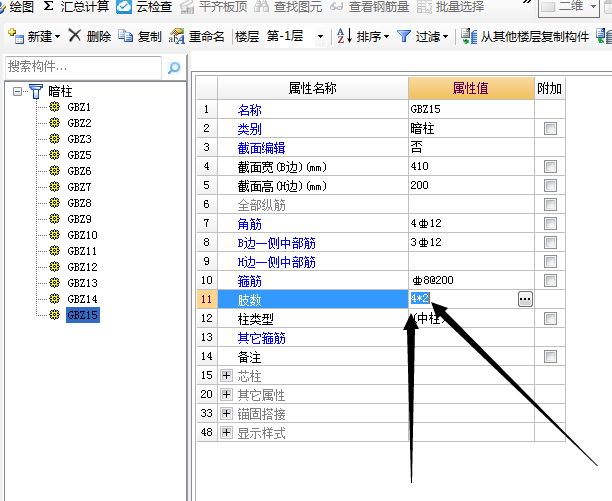Open the 新建 dropdown arrow

(57, 37)
